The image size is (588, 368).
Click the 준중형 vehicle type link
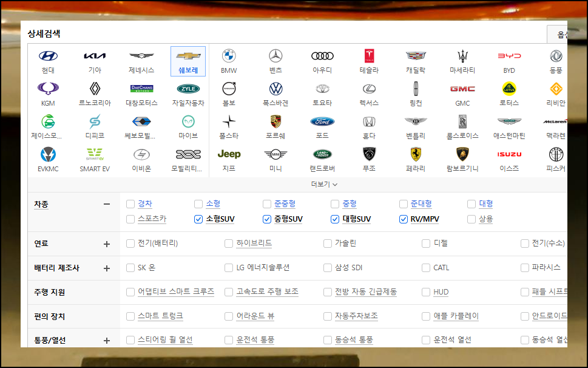click(285, 203)
